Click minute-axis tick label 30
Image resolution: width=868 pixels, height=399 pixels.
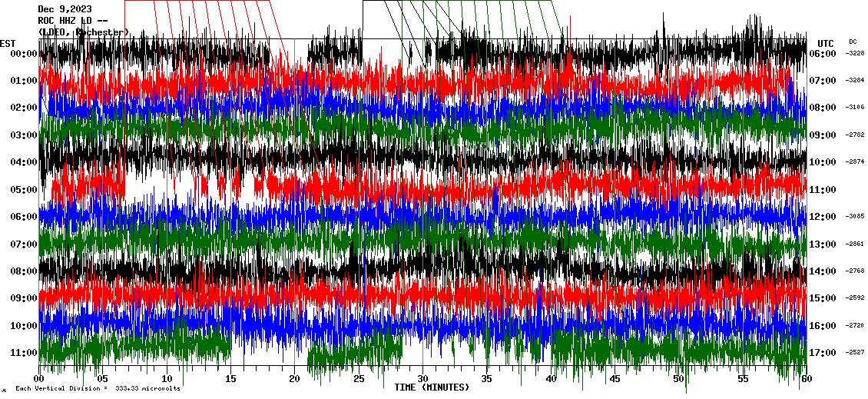(423, 379)
